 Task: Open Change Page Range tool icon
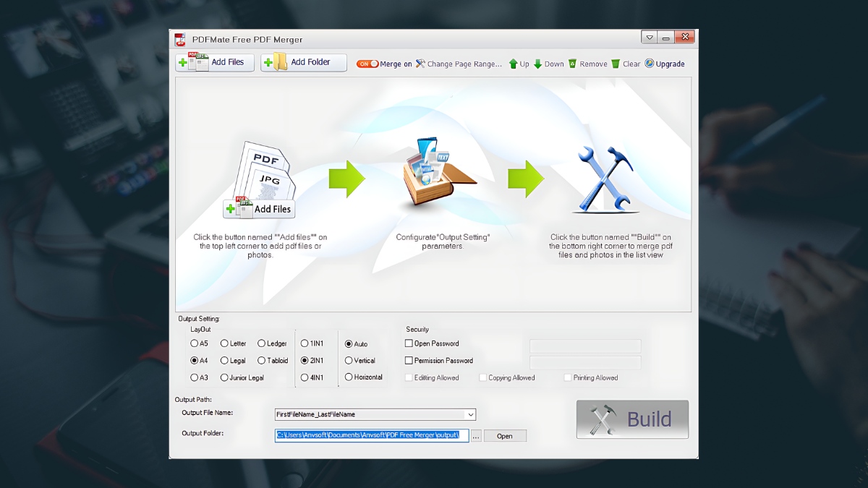(x=420, y=64)
